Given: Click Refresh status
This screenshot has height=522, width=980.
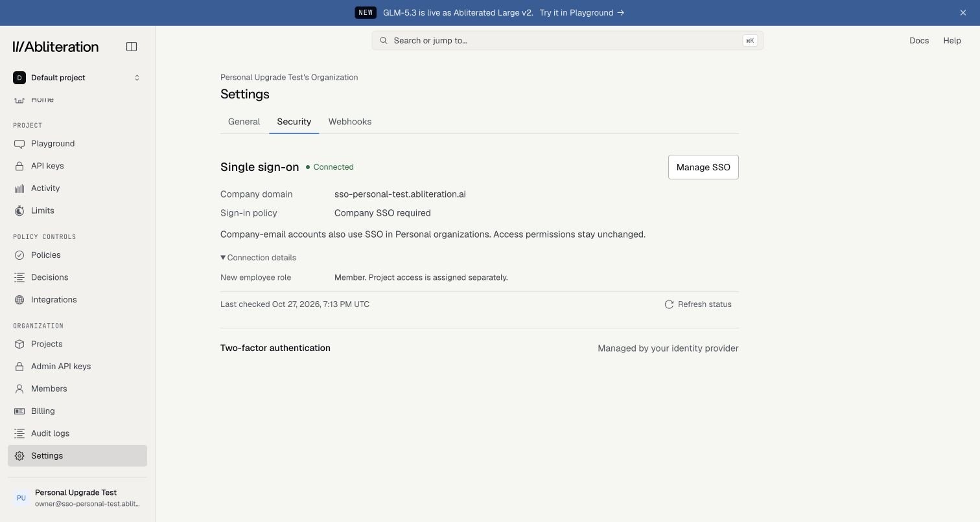Looking at the screenshot, I should point(698,304).
